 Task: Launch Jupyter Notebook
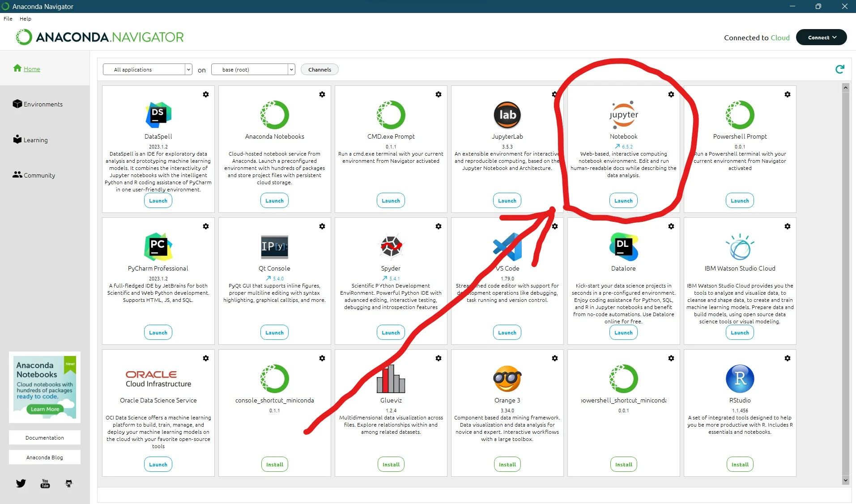[624, 201]
